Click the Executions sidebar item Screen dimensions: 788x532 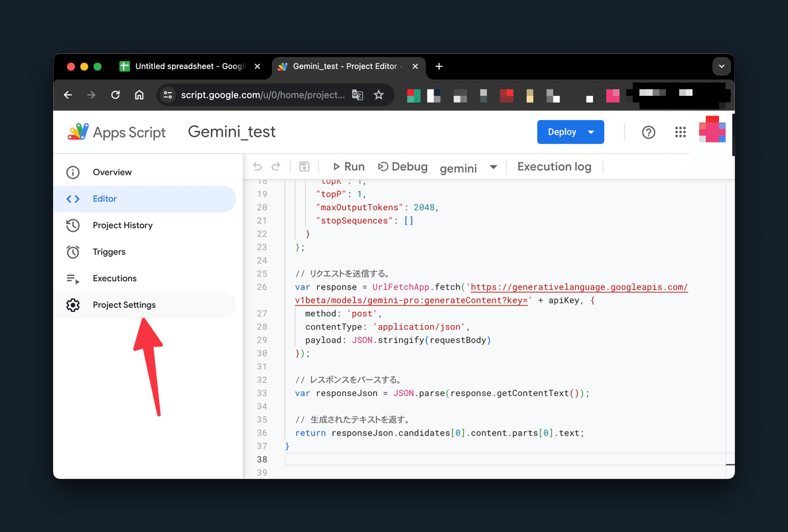[144, 278]
